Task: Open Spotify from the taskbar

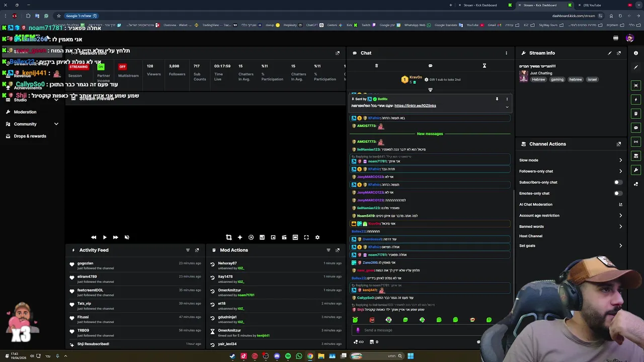Action: [x=288, y=356]
